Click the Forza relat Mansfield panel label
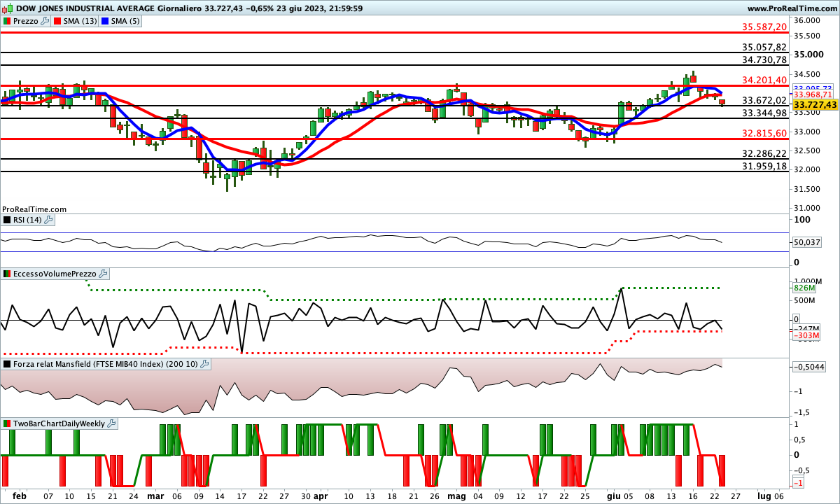The width and height of the screenshot is (840, 504). coord(105,364)
